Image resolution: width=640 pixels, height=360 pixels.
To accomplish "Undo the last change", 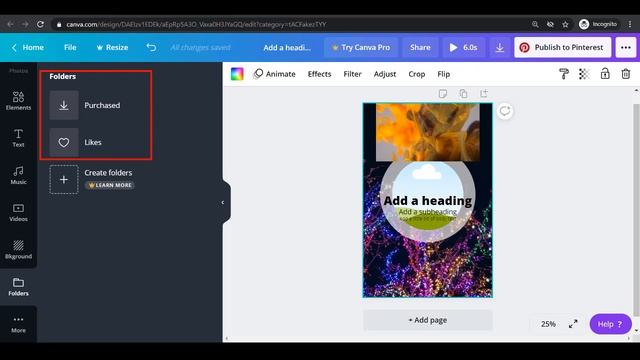I will click(151, 47).
